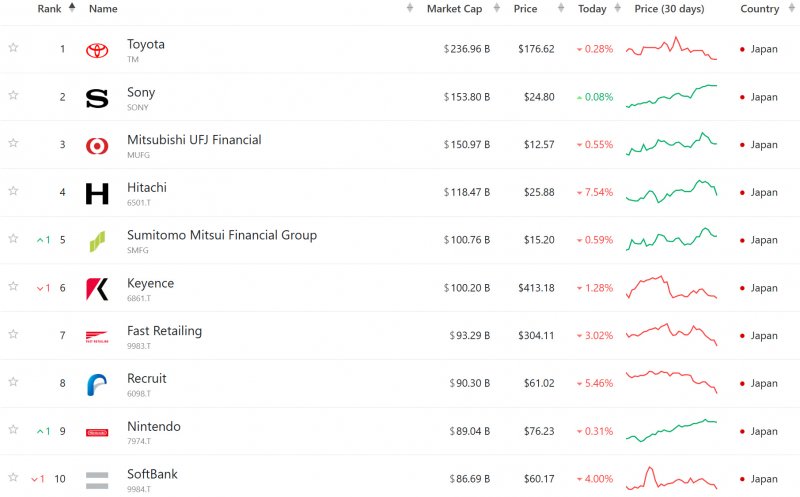Star the SoftBank row as favorite
The width and height of the screenshot is (800, 497).
coord(13,477)
